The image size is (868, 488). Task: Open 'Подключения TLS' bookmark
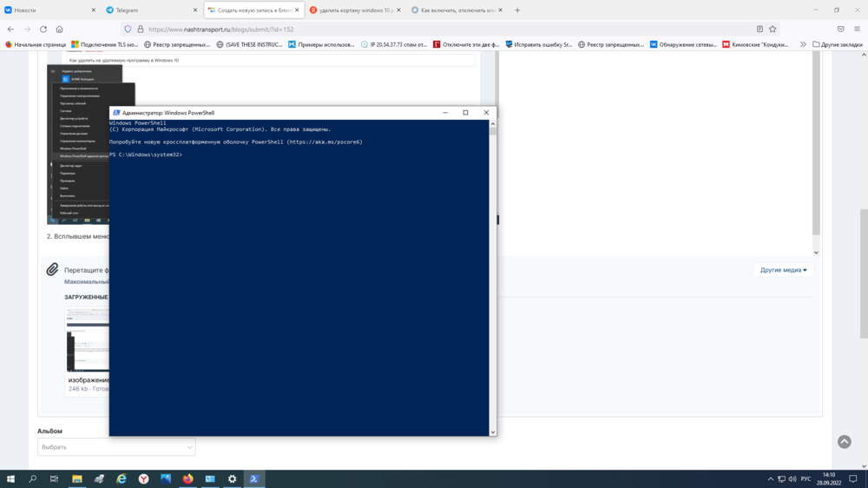(x=105, y=44)
